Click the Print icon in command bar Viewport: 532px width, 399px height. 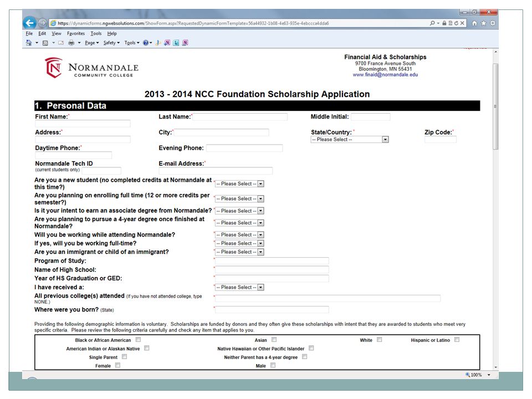pos(71,43)
